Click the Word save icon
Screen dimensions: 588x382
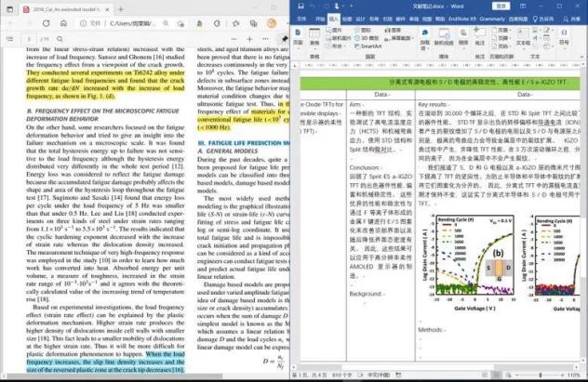300,6
